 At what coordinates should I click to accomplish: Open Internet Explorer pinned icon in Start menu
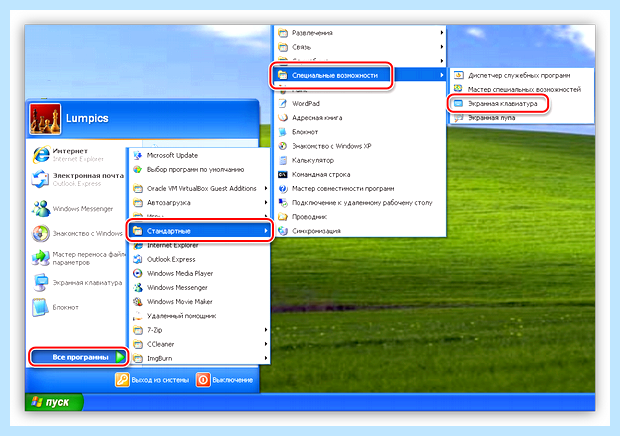41,155
